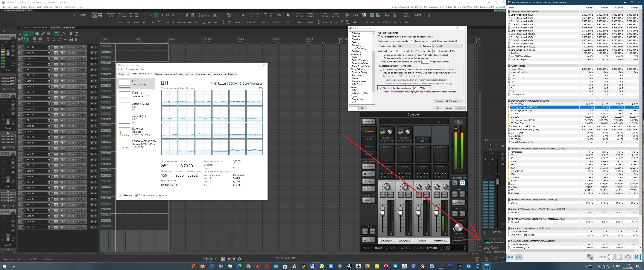Switch to the Процессы tab in Task Manager
Screen dimensions: 644x270
pos(123,74)
